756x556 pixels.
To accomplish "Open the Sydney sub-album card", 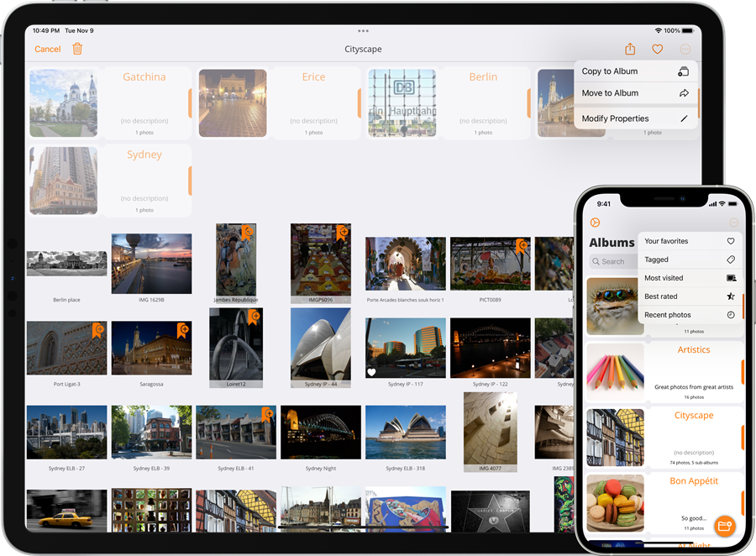I will click(110, 181).
